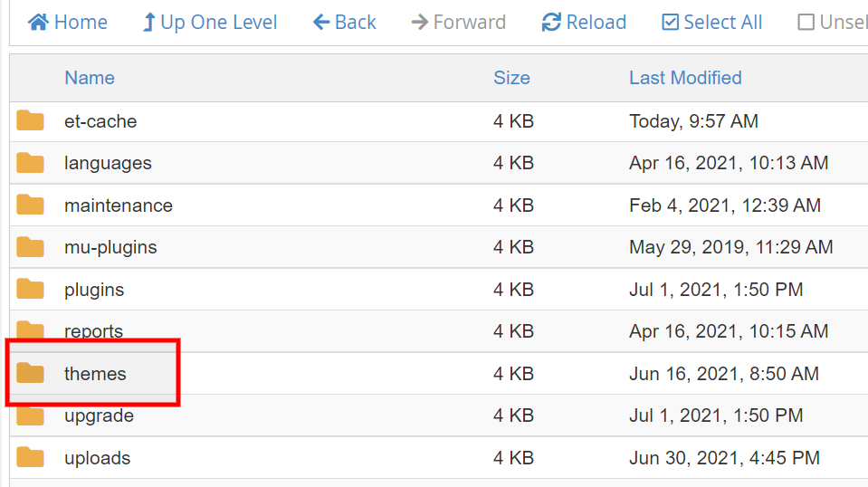Click Select All in toolbar

[712, 23]
